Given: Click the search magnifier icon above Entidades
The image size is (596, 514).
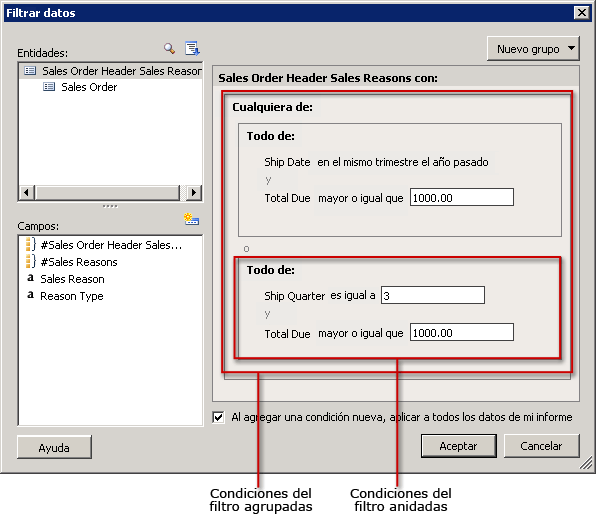Looking at the screenshot, I should [169, 48].
